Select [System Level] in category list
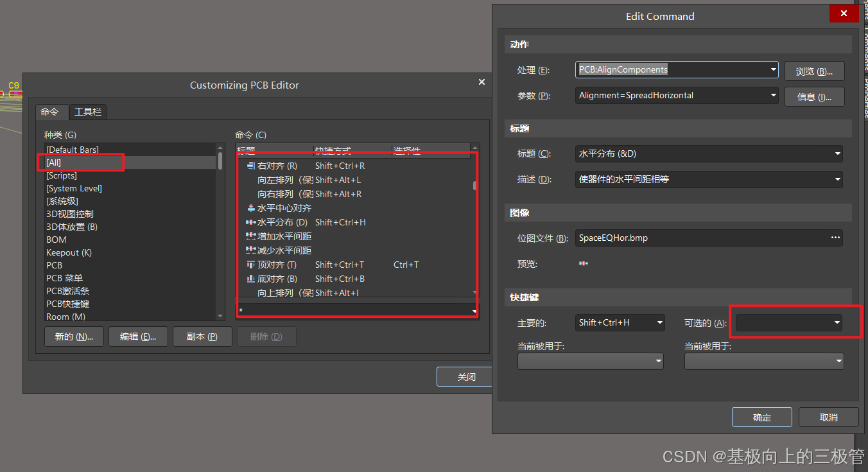 (x=130, y=188)
